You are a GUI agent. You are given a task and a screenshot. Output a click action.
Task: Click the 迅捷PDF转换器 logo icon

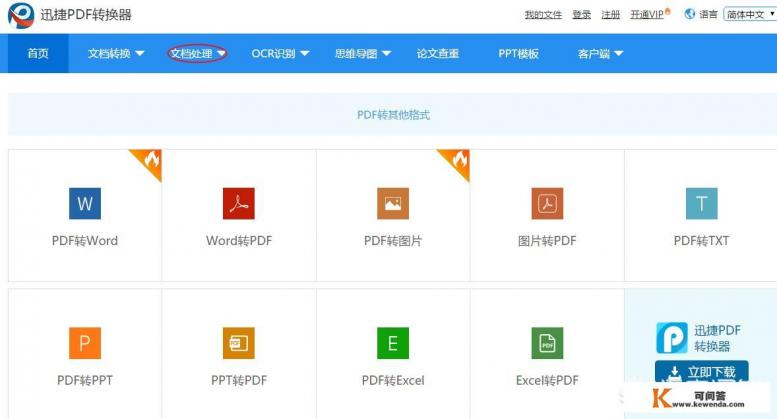[21, 15]
